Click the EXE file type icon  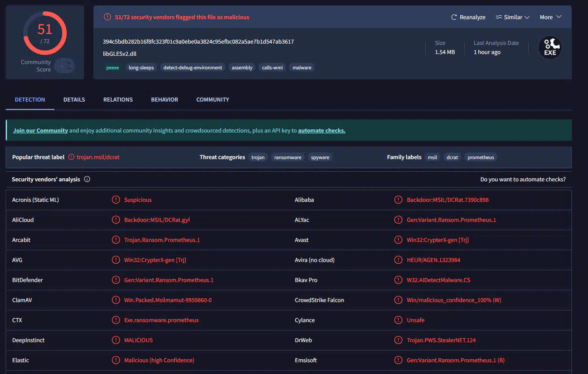(550, 48)
